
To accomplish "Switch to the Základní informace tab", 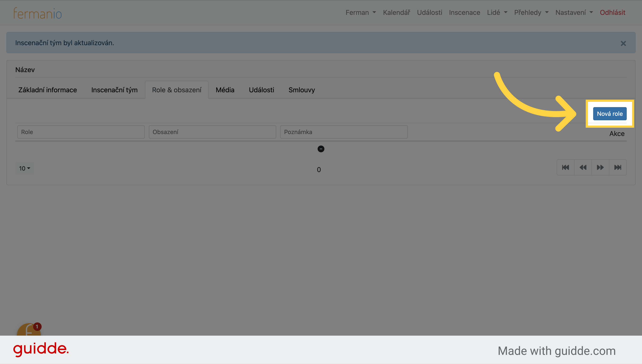I will (x=48, y=90).
